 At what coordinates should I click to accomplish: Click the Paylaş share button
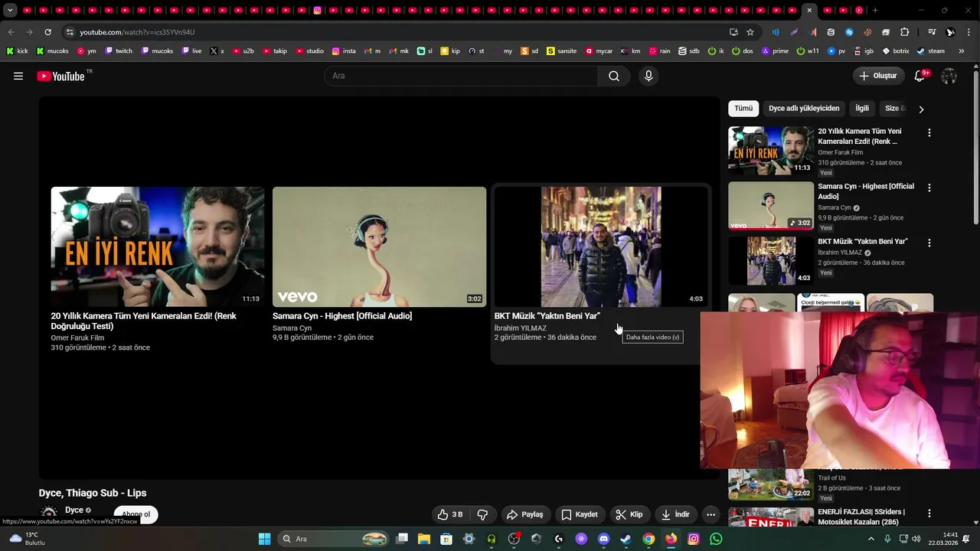[x=525, y=514]
